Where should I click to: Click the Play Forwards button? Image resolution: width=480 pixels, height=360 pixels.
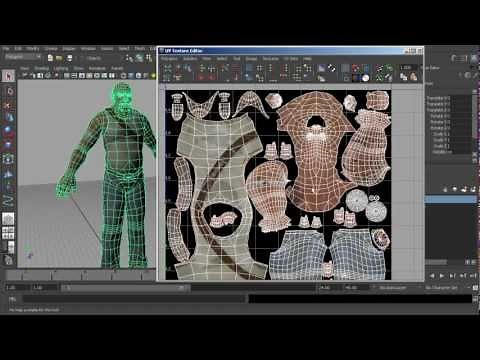tap(442, 276)
